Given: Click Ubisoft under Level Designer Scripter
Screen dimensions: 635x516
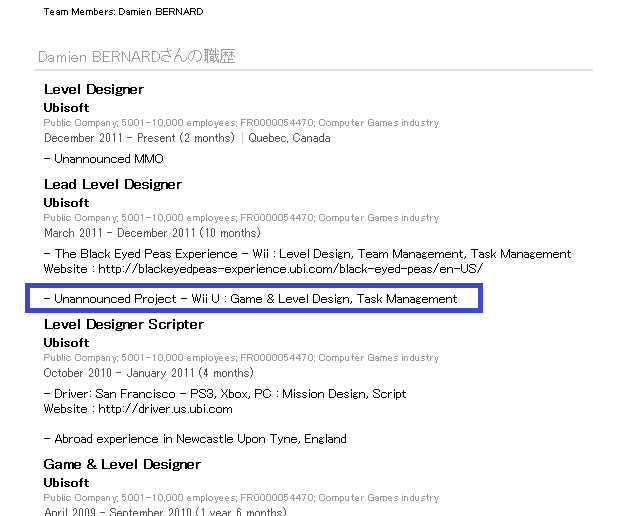Looking at the screenshot, I should 66,343.
